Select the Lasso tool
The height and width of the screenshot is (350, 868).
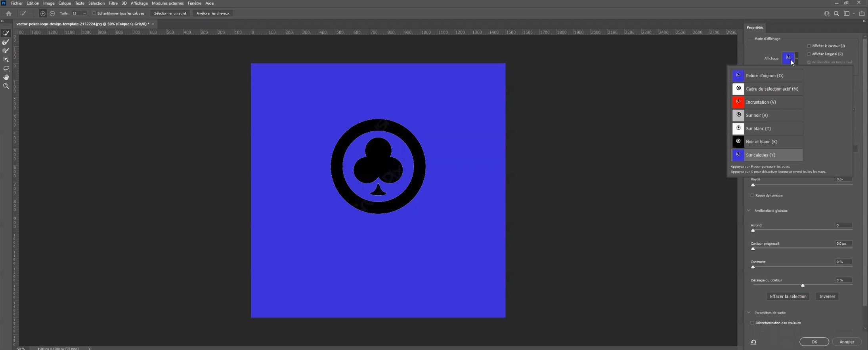pos(6,68)
